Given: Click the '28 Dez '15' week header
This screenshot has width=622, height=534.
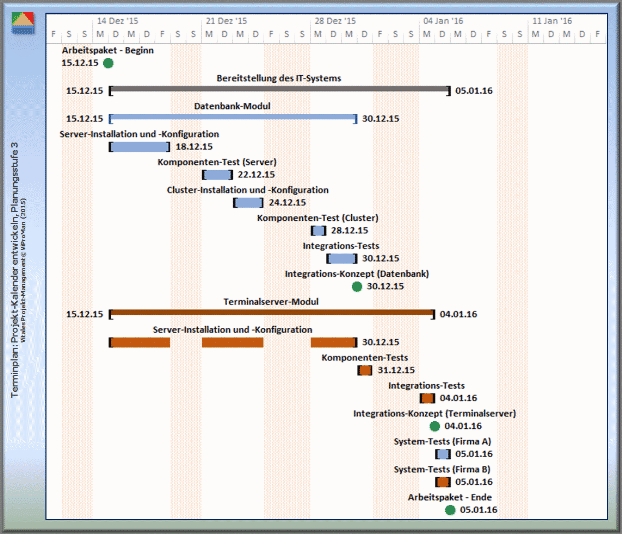Looking at the screenshot, I should (335, 21).
